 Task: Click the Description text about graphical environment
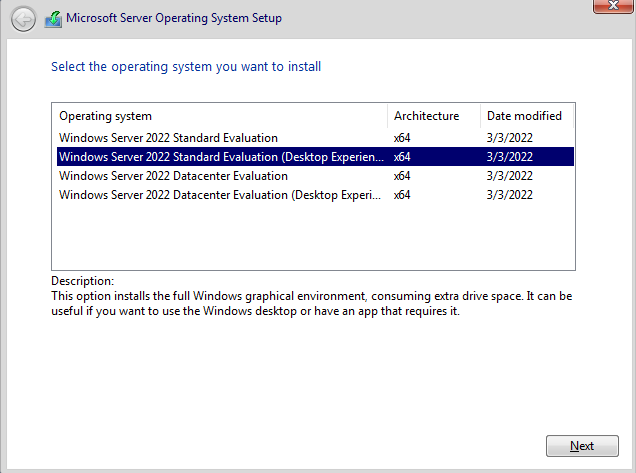[312, 303]
